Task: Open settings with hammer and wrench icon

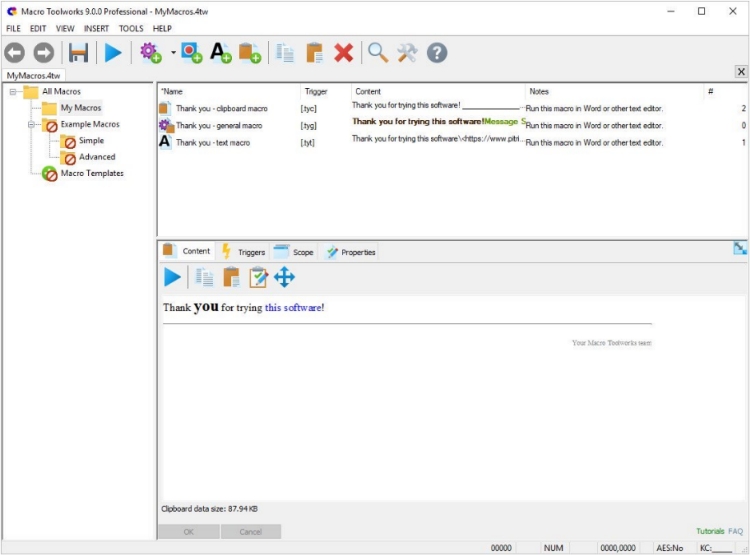Action: pyautogui.click(x=407, y=53)
